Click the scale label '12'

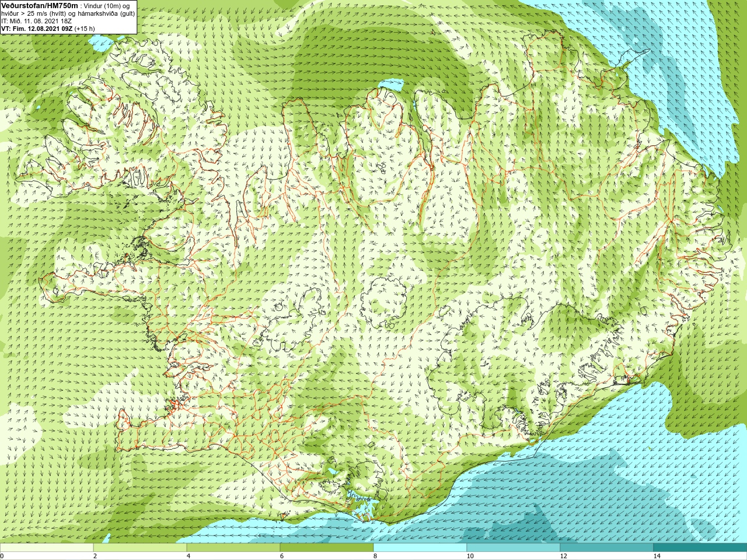click(x=563, y=556)
